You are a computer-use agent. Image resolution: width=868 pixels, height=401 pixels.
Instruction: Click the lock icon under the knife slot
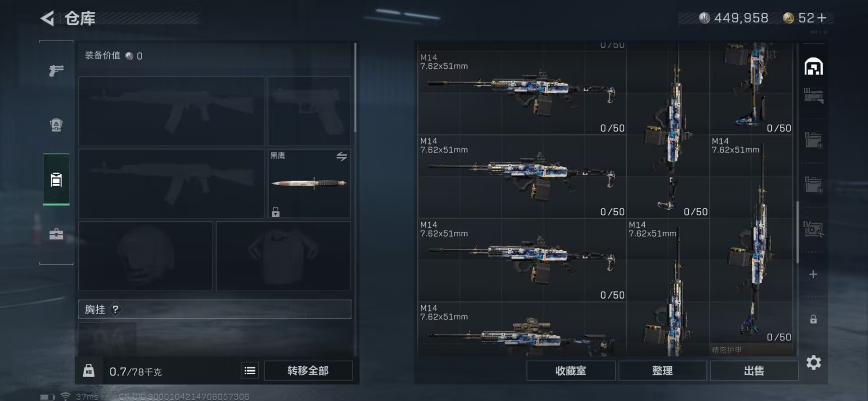[x=275, y=212]
